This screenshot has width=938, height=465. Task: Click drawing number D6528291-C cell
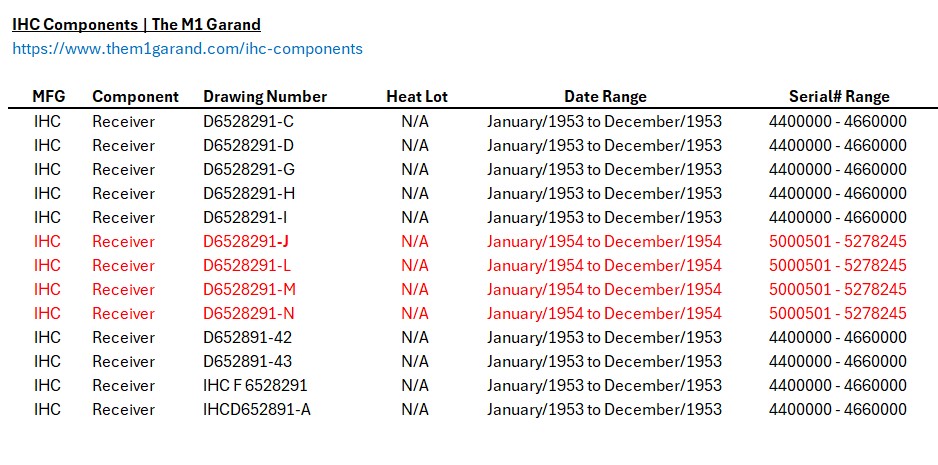pyautogui.click(x=249, y=121)
